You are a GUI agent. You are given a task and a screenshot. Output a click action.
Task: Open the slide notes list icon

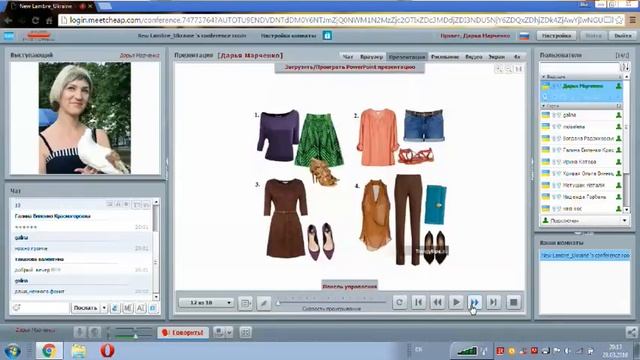point(245,303)
